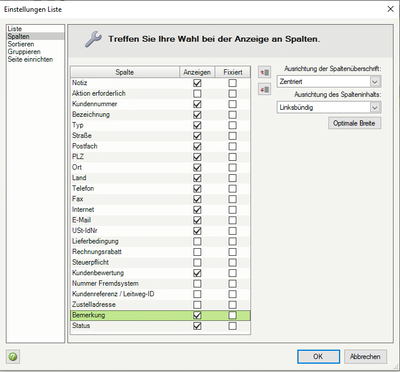Click the Fixiert column header
Screen dimensions: 400x372
click(x=233, y=72)
